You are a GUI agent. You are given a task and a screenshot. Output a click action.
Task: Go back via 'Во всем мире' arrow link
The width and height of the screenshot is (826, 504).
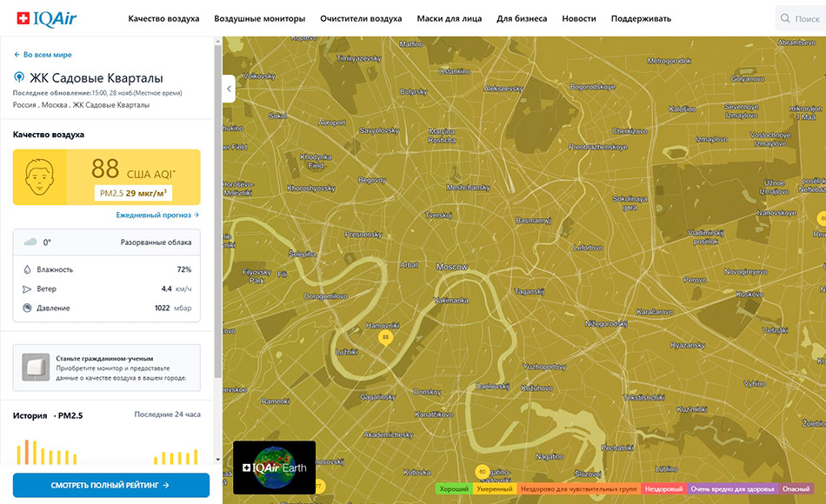43,55
